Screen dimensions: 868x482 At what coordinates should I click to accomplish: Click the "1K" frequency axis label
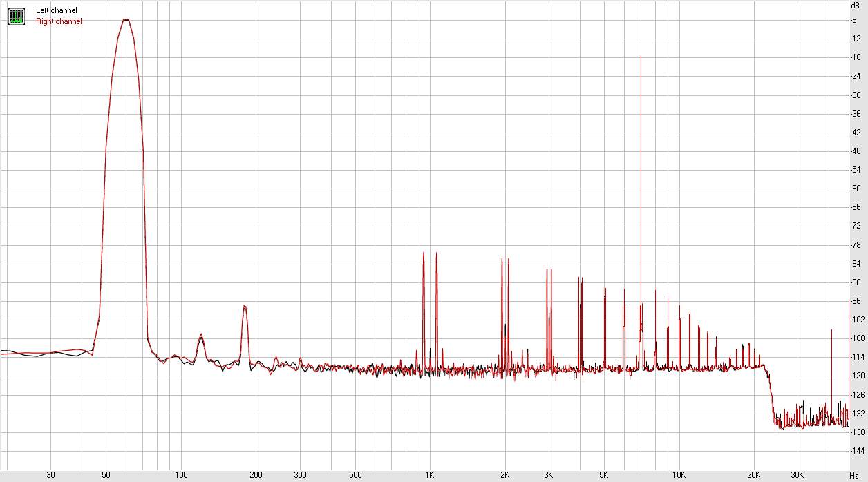coord(429,475)
